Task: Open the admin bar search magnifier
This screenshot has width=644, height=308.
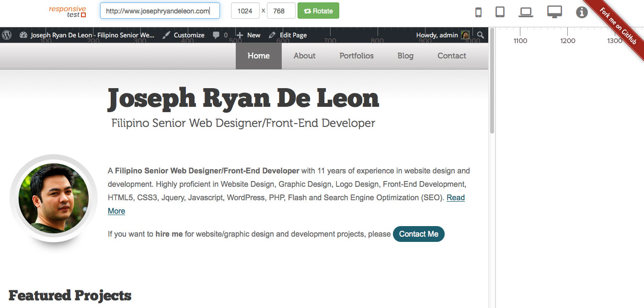Action: tap(481, 35)
